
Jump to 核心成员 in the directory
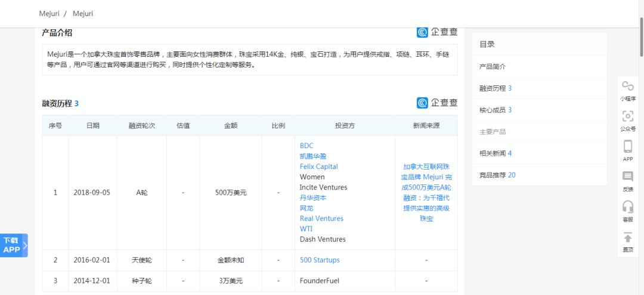(496, 110)
